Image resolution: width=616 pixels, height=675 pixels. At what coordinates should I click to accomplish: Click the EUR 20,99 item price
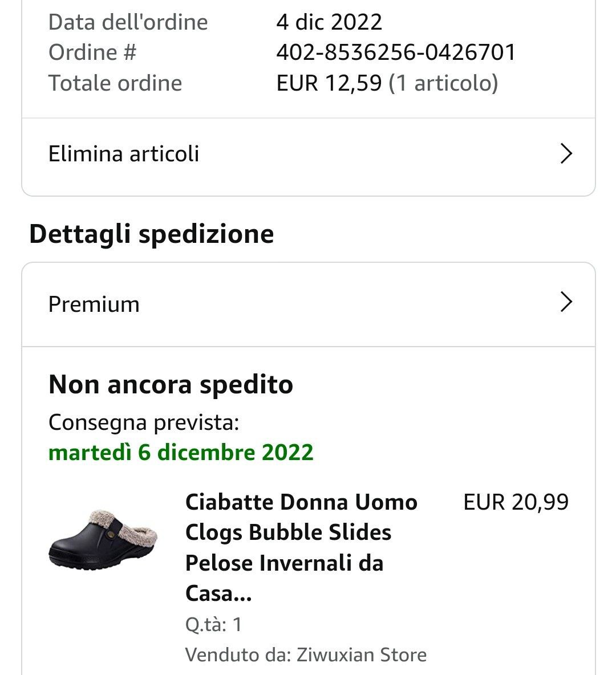click(x=516, y=502)
